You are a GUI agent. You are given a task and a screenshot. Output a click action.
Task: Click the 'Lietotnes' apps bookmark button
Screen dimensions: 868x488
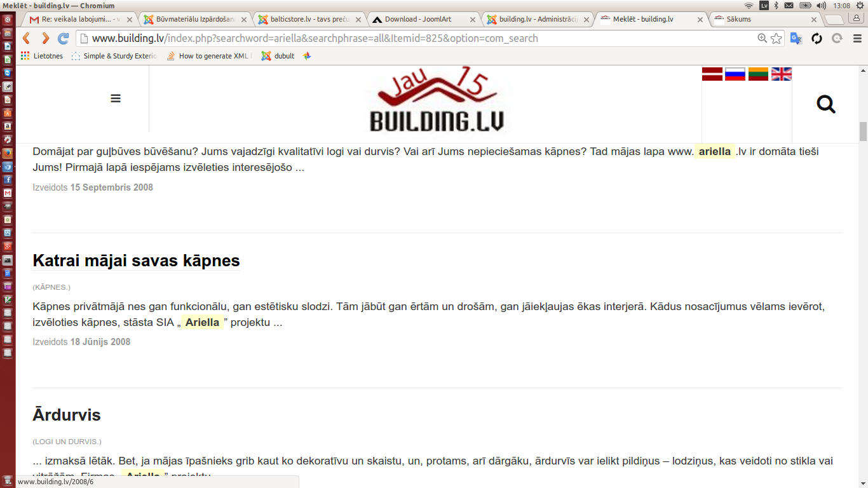(x=42, y=56)
